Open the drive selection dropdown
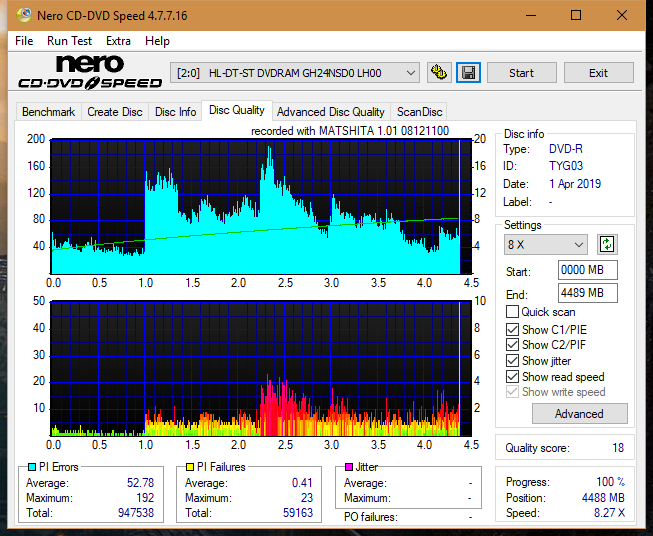The height and width of the screenshot is (536, 653). pos(295,73)
